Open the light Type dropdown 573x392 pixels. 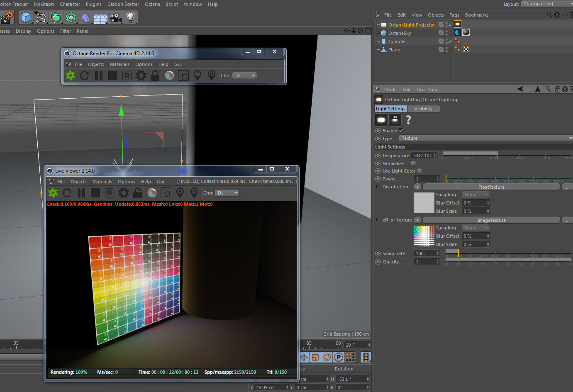485,139
